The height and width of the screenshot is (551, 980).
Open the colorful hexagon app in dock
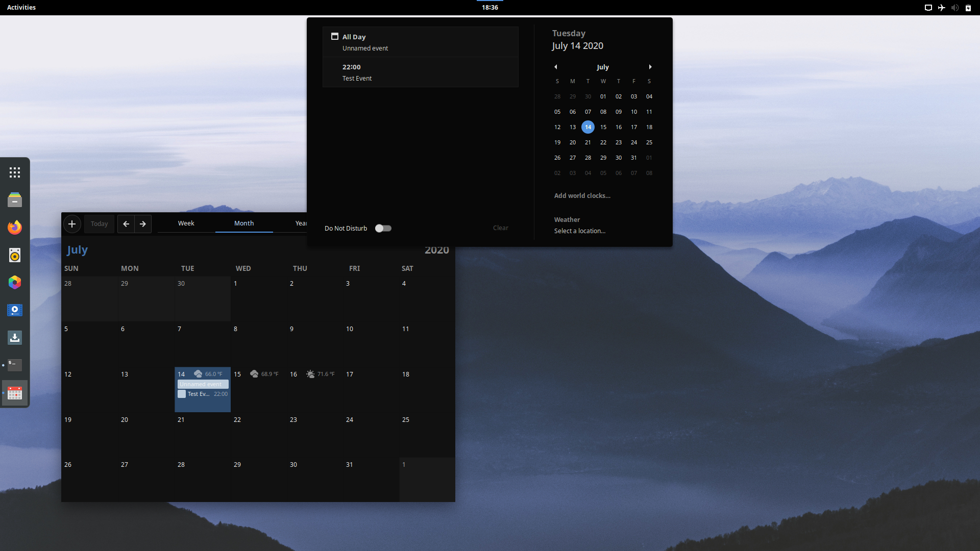[x=15, y=283]
